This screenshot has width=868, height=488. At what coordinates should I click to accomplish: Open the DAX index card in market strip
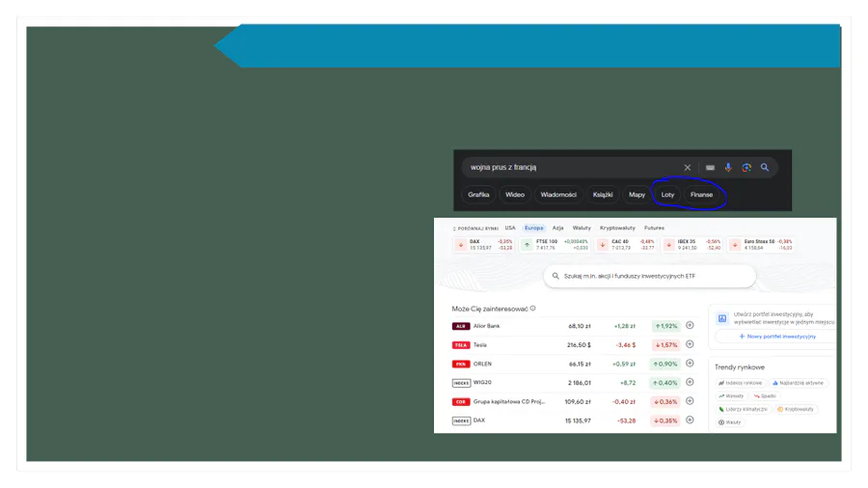484,244
